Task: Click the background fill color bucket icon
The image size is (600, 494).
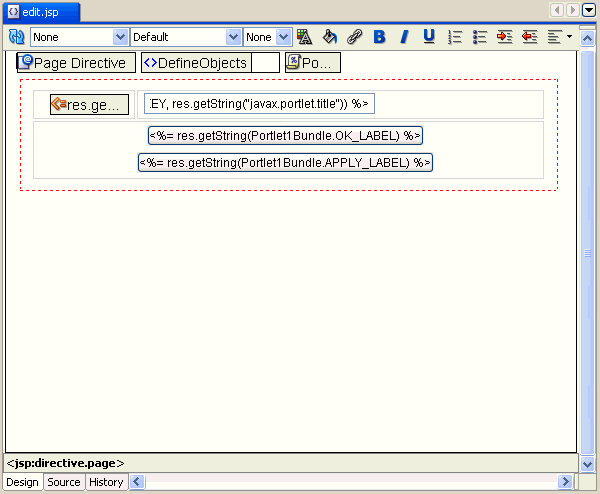Action: tap(329, 37)
